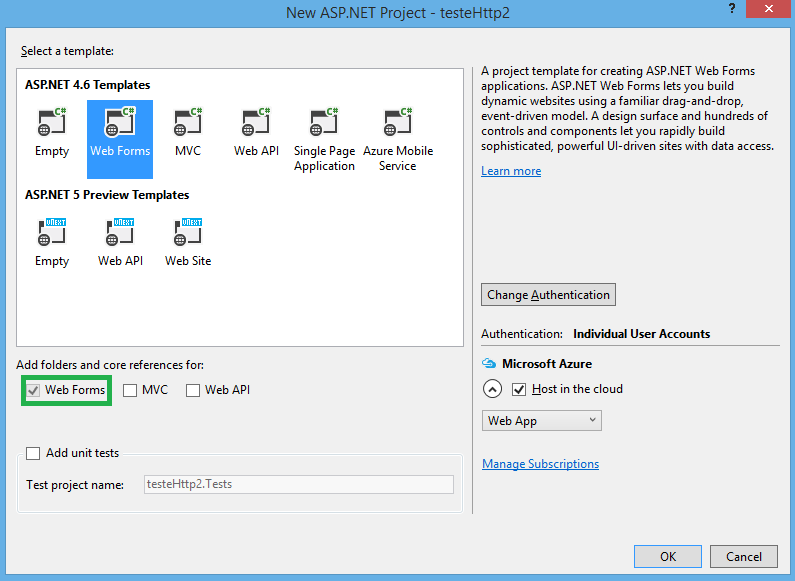
Task: Choose the MVC template icon
Action: pyautogui.click(x=188, y=122)
